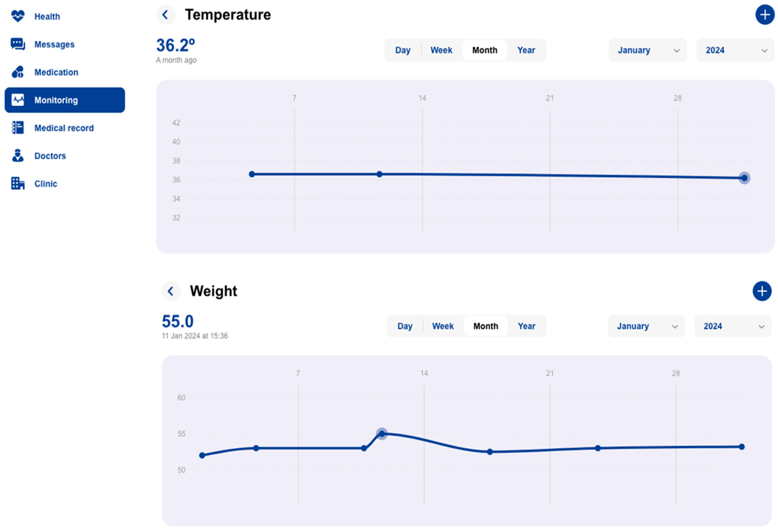Screen dimensions: 778x532
Task: Select Weight chart Year tab
Action: (x=526, y=326)
